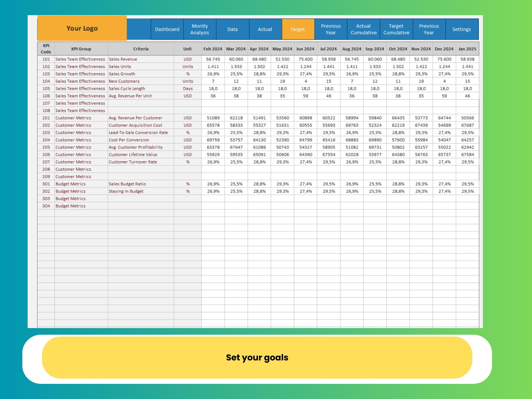Select the Customer Lifetime Value criteria cell

point(133,154)
